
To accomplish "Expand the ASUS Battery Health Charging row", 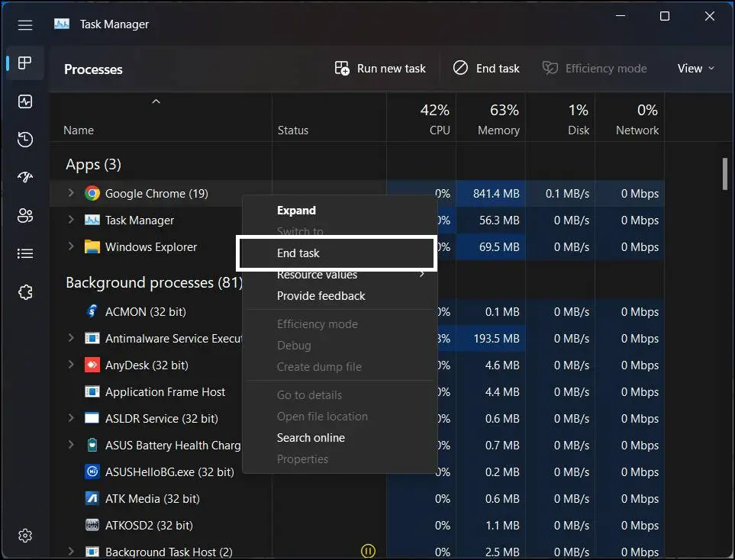I will tap(71, 444).
